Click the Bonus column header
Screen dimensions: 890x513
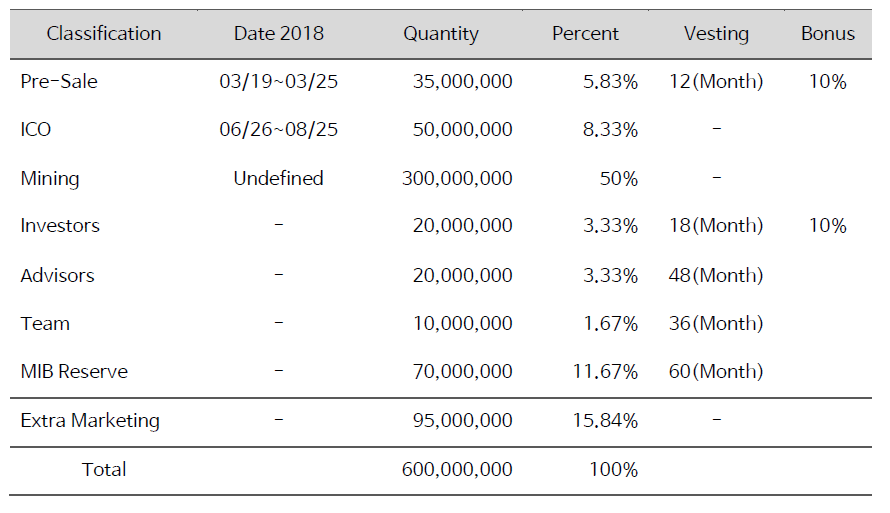828,34
